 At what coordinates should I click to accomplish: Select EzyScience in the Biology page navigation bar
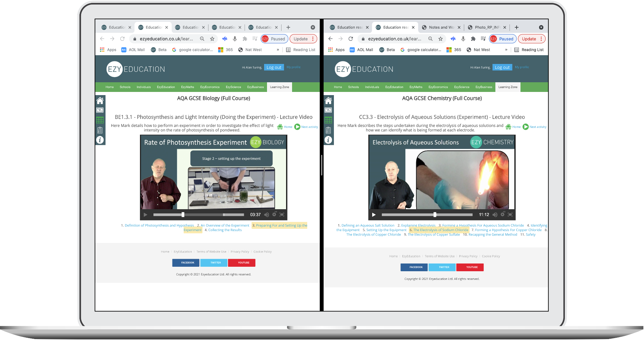[x=233, y=87]
